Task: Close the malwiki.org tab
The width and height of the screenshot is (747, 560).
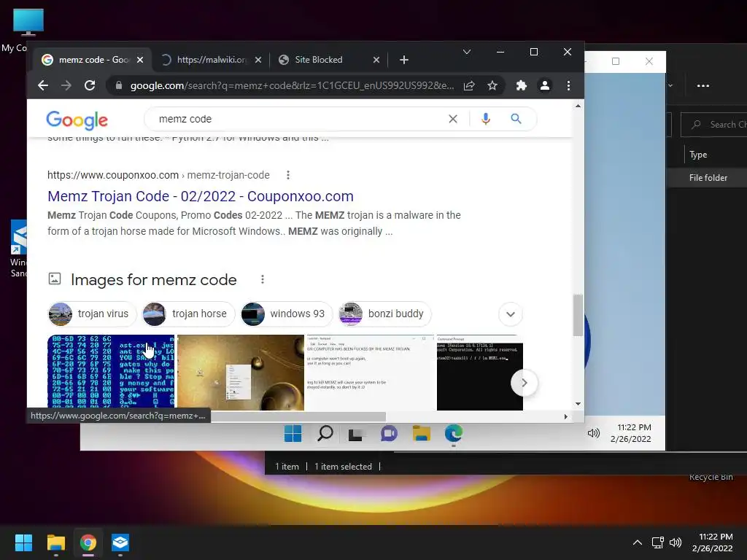Action: coord(258,60)
